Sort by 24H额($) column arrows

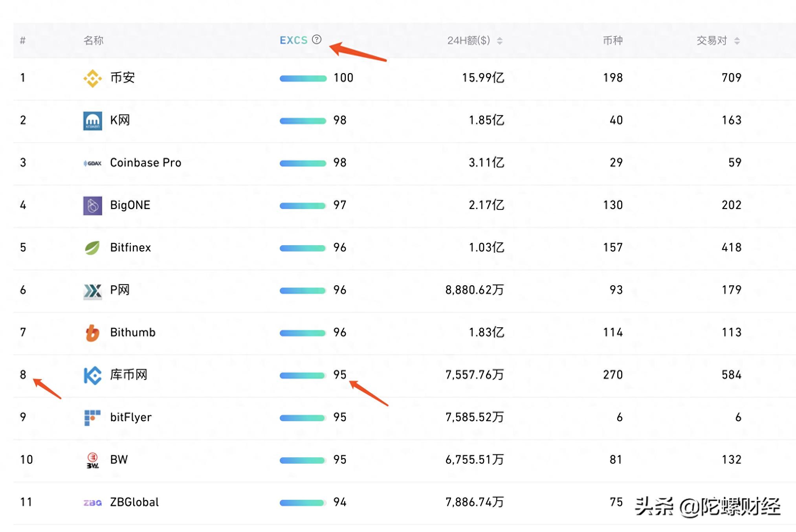(x=500, y=40)
